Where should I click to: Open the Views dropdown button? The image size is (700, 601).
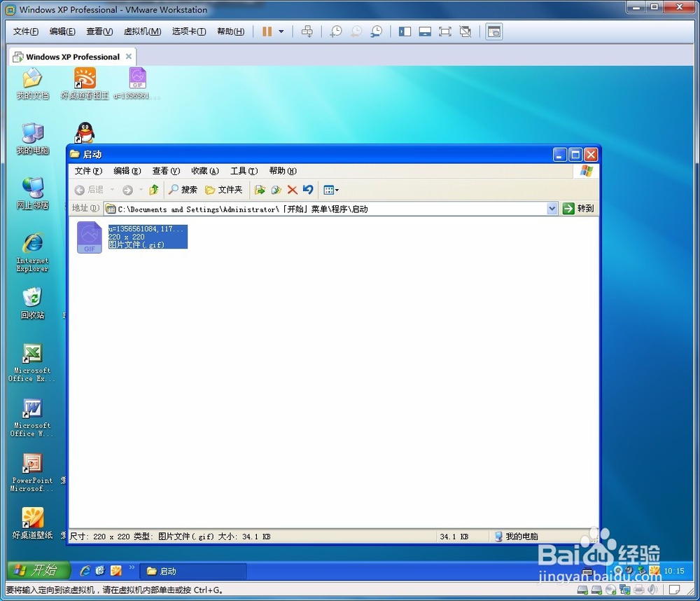(x=331, y=190)
